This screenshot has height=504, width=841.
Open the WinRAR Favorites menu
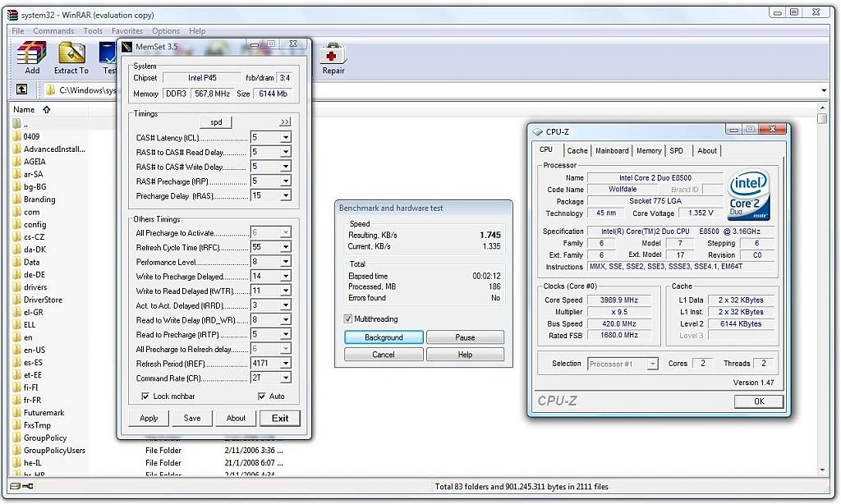[x=127, y=30]
